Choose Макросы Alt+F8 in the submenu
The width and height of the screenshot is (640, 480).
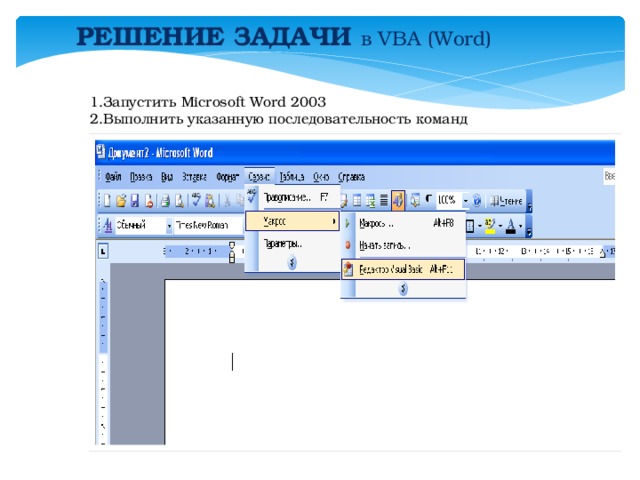pos(403,223)
